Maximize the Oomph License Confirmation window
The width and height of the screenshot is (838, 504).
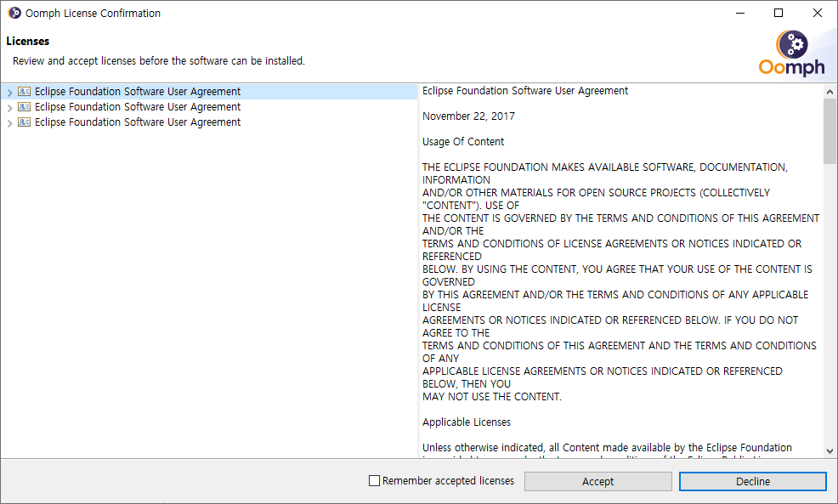(779, 13)
